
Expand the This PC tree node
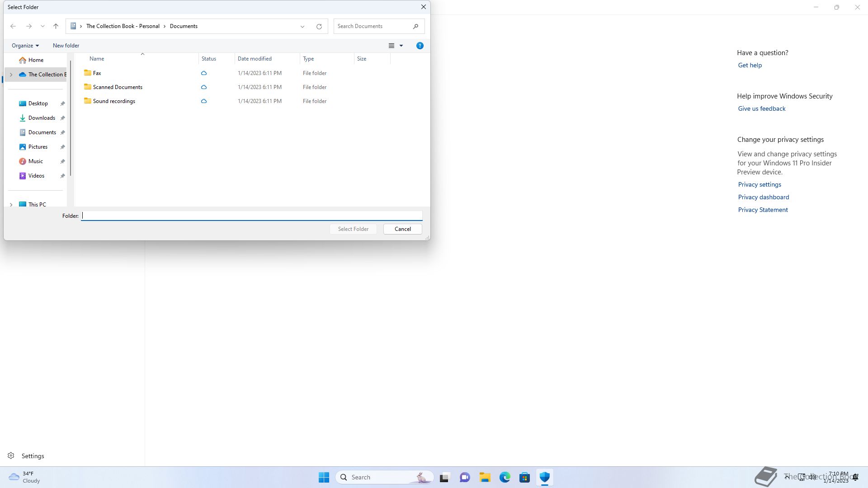coord(11,205)
